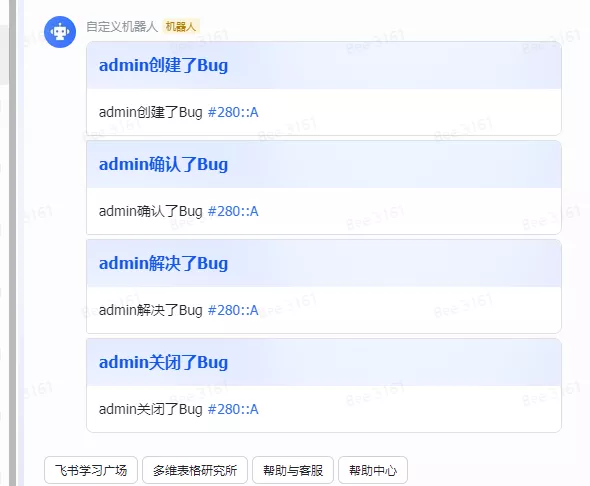
Task: Click body text admin关闭了Bug beside the link
Action: pyautogui.click(x=151, y=409)
